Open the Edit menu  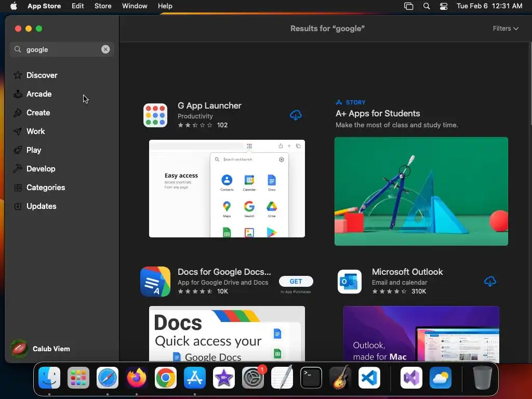coord(78,6)
